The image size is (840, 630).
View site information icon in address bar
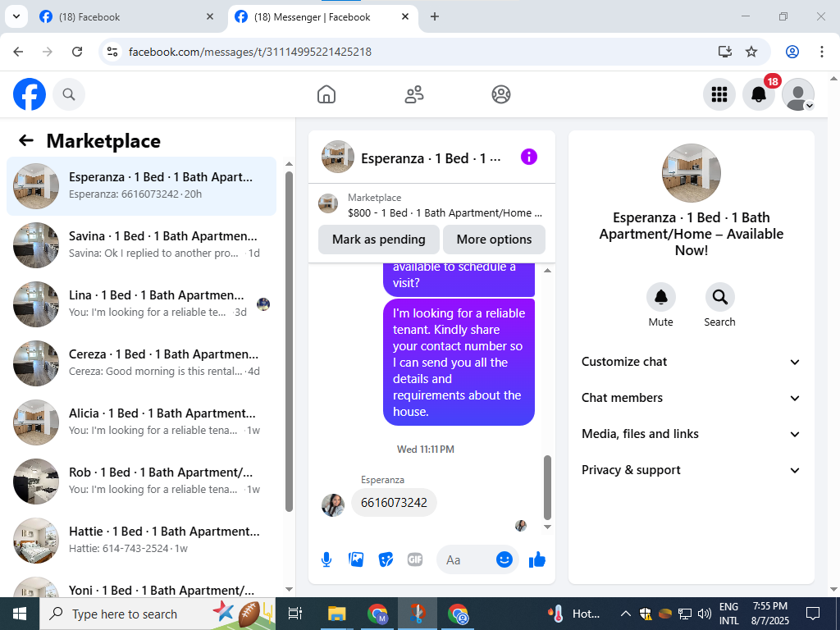112,52
